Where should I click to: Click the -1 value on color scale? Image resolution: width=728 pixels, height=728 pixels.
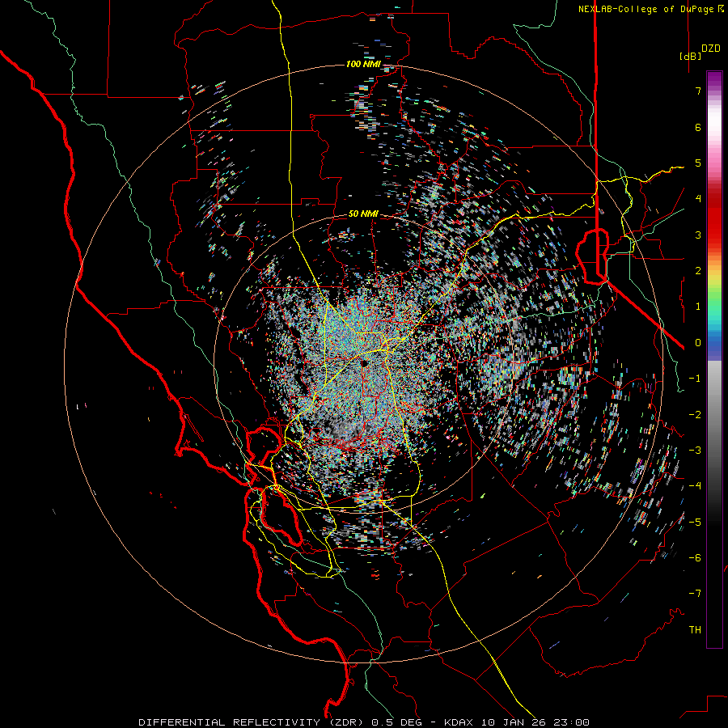pos(695,379)
